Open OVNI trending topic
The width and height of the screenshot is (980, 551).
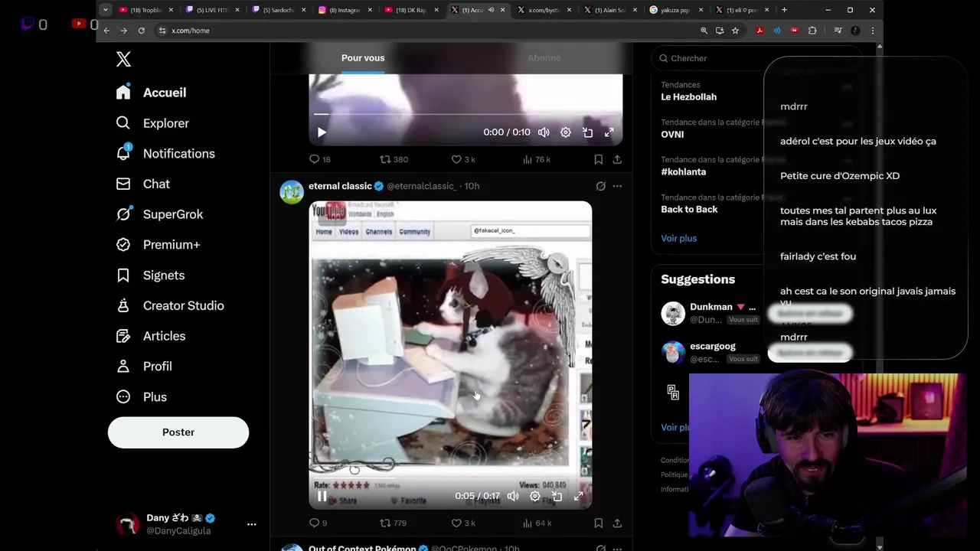click(672, 134)
